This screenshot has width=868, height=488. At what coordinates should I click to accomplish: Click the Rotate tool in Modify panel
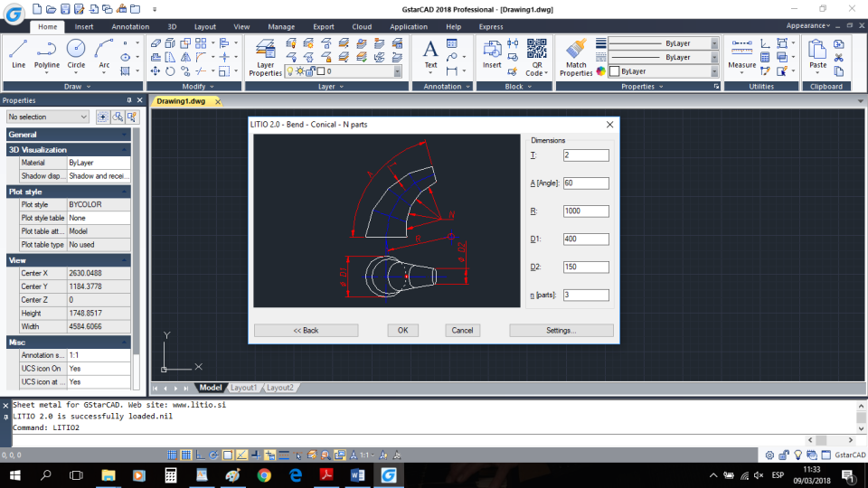pos(170,71)
